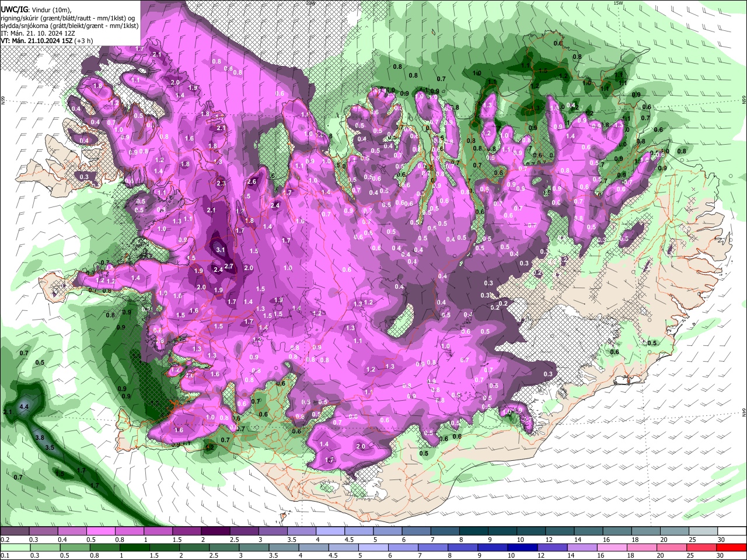Image resolution: width=747 pixels, height=560 pixels.
Task: Click the 4.4 precipitation value offshore southwest
Action: tap(24, 407)
